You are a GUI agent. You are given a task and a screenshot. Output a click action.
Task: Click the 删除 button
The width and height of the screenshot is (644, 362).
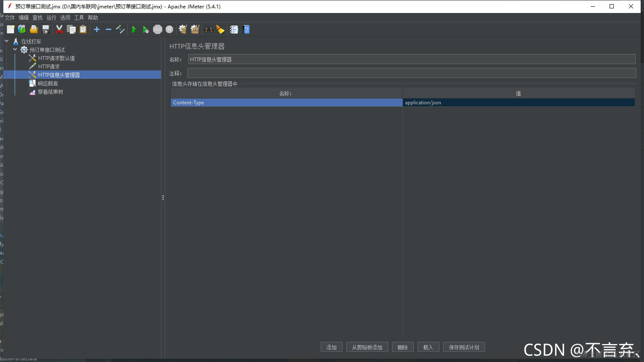403,347
